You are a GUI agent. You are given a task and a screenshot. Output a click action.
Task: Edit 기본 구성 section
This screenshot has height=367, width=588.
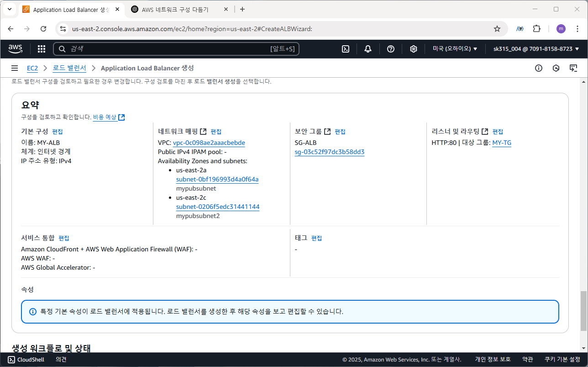click(x=58, y=132)
